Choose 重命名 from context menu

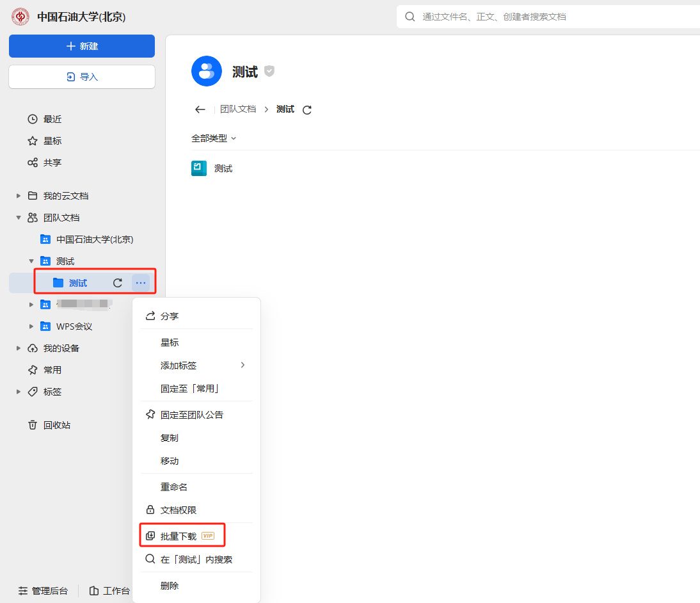click(196, 487)
